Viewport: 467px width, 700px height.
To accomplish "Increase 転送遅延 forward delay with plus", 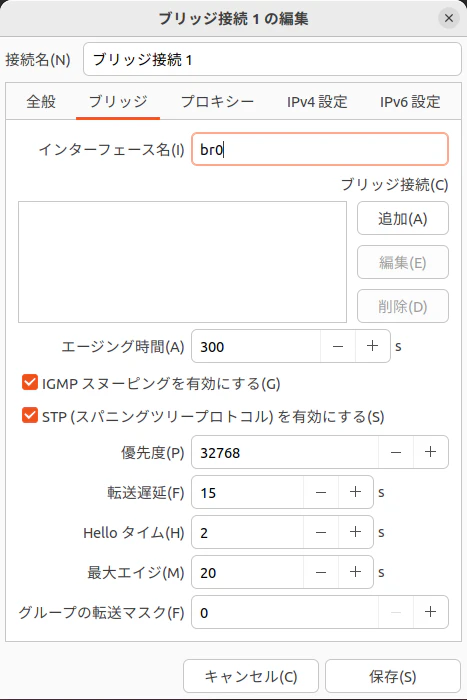I will (x=355, y=492).
